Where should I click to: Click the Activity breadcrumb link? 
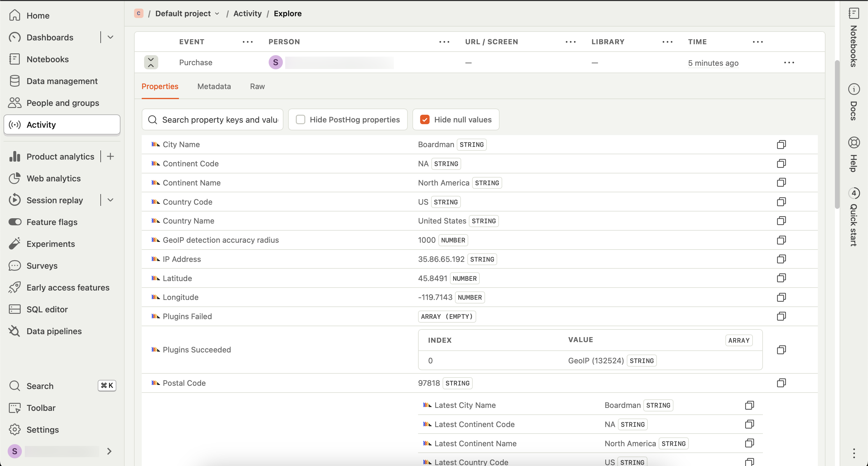pyautogui.click(x=247, y=14)
